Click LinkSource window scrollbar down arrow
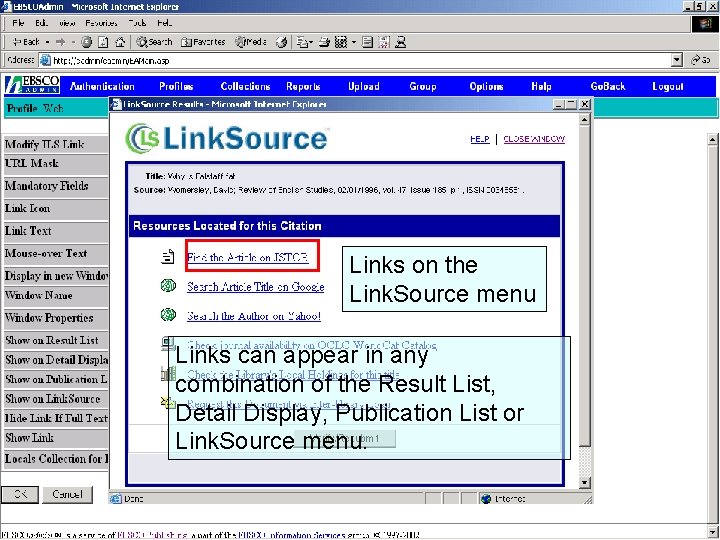This screenshot has height=540, width=720. [585, 482]
